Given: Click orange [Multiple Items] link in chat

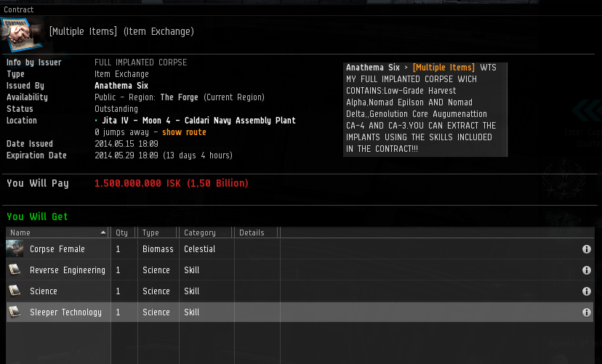Looking at the screenshot, I should point(444,68).
